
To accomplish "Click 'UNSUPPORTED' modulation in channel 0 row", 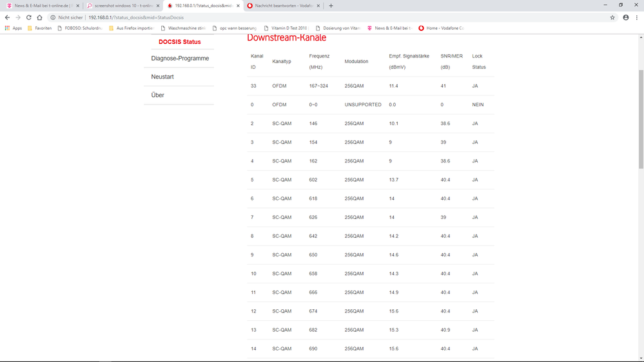I will pos(363,104).
